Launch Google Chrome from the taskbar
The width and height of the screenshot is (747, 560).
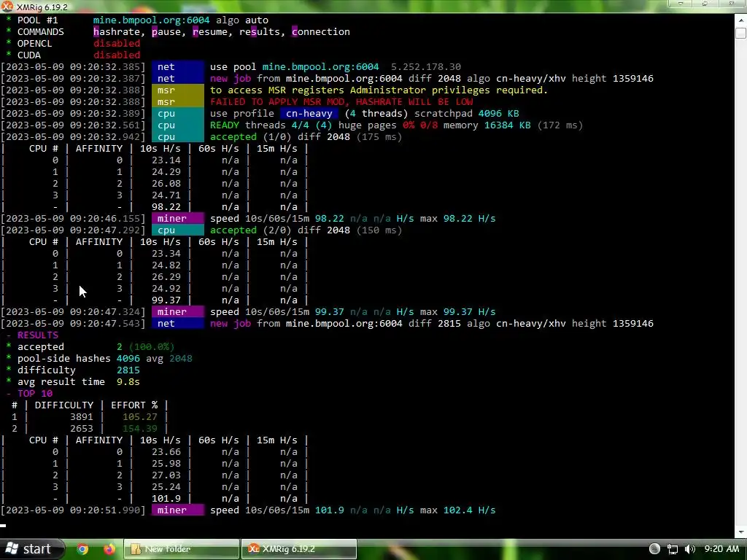[82, 549]
